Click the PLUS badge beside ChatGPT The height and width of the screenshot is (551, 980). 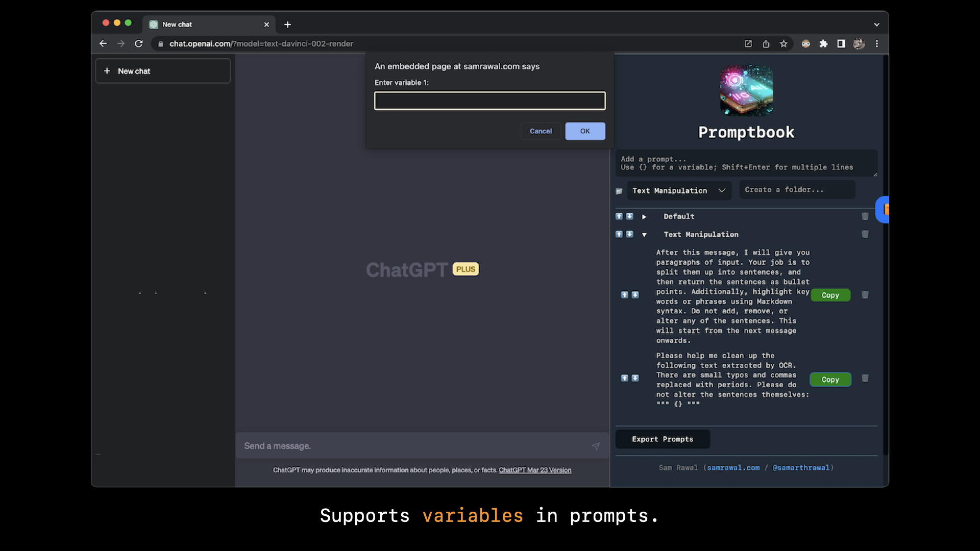(x=465, y=269)
